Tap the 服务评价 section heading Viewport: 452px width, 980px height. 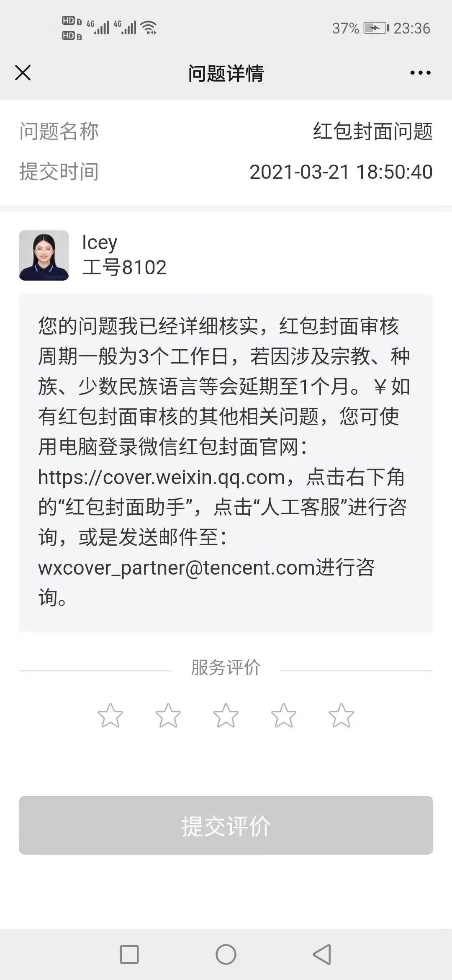click(226, 667)
